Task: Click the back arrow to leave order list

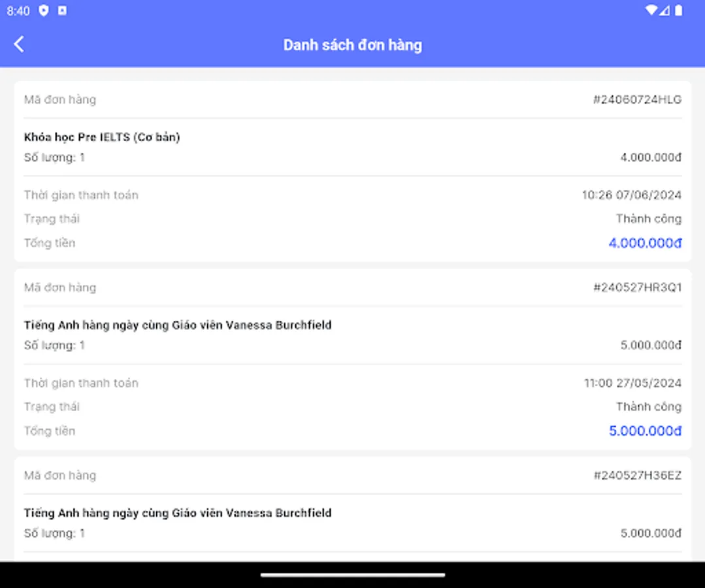Action: click(x=20, y=44)
